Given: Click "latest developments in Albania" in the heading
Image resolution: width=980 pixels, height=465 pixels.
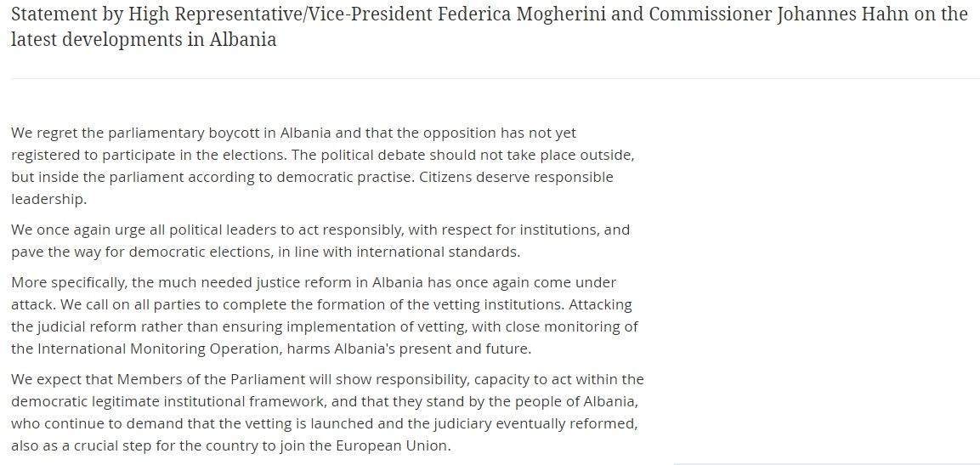Looking at the screenshot, I should 144,39.
